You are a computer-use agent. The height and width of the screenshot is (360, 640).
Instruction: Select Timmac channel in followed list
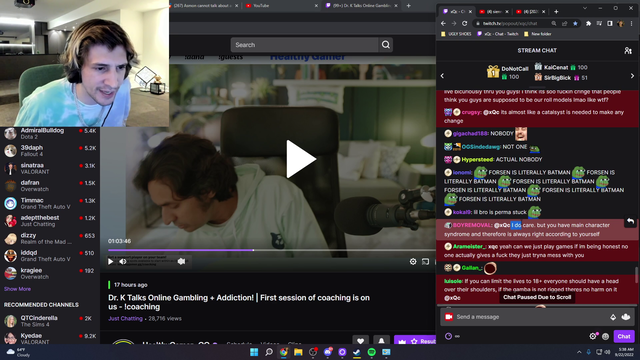click(50, 203)
